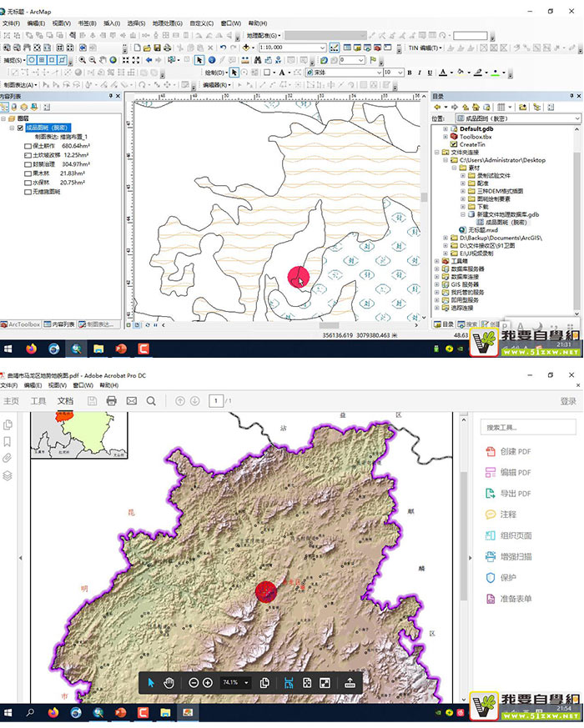Click zoom in plus on Acrobat floating toolbar

208,682
